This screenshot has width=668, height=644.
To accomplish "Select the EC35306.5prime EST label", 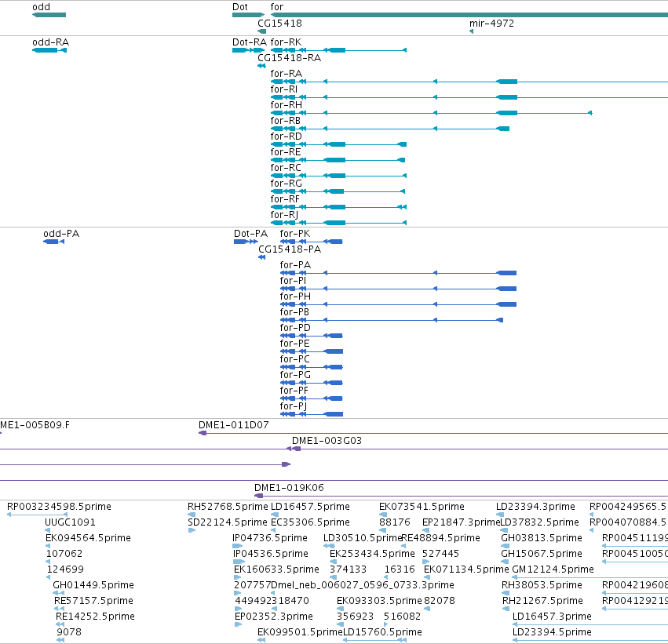I will pos(310,522).
